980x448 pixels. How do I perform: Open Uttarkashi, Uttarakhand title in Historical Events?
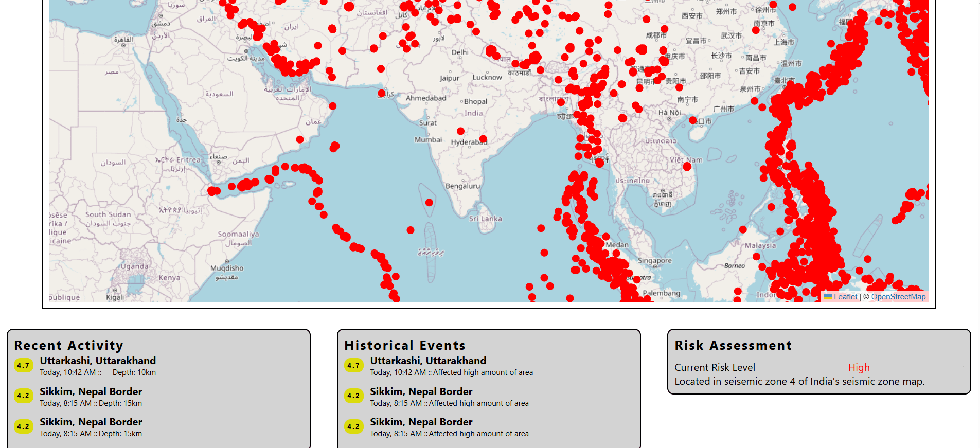pyautogui.click(x=428, y=361)
